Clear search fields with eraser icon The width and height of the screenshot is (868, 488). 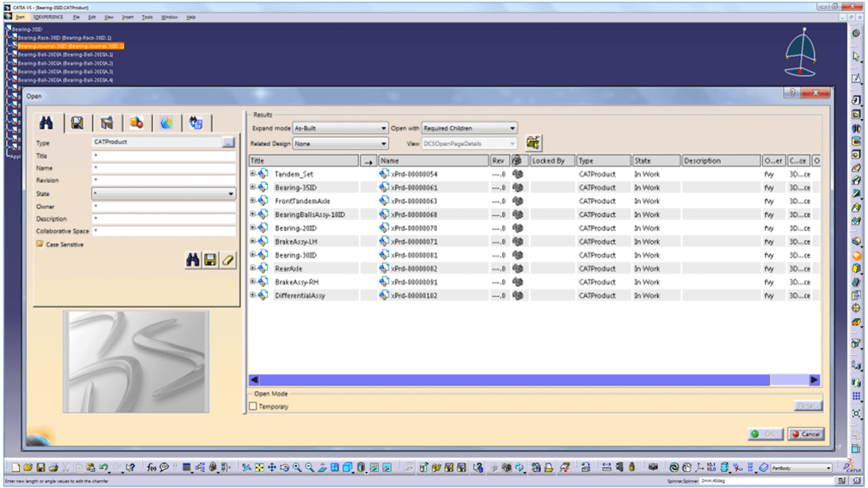coord(228,260)
